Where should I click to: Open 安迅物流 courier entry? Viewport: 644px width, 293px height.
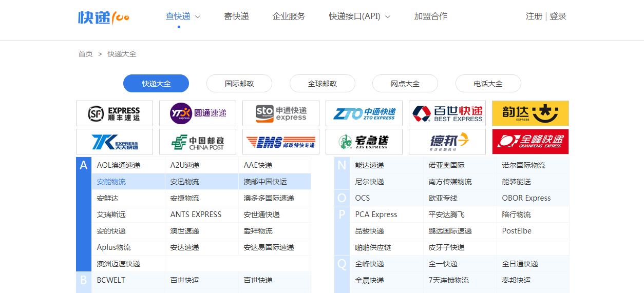tap(185, 182)
